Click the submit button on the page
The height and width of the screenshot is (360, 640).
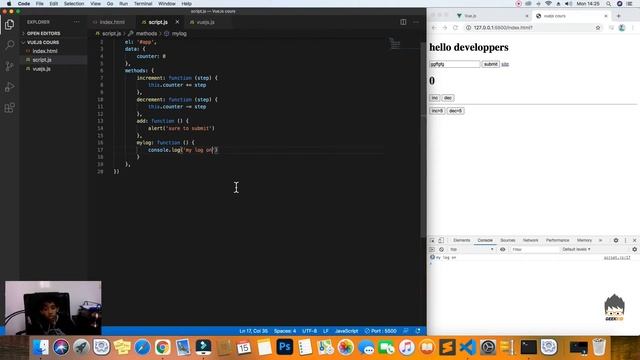(491, 64)
